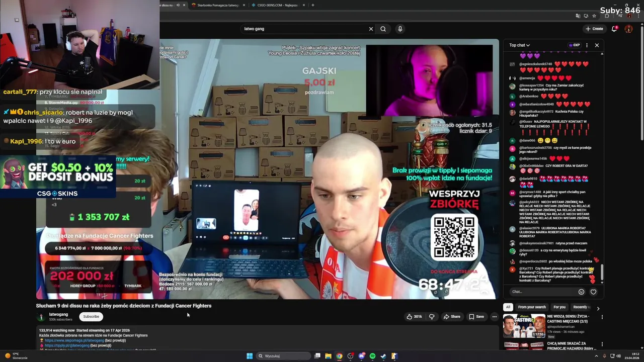Click the video title 'Słucham 9 dni dissu'
The width and height of the screenshot is (644, 362).
click(x=123, y=306)
